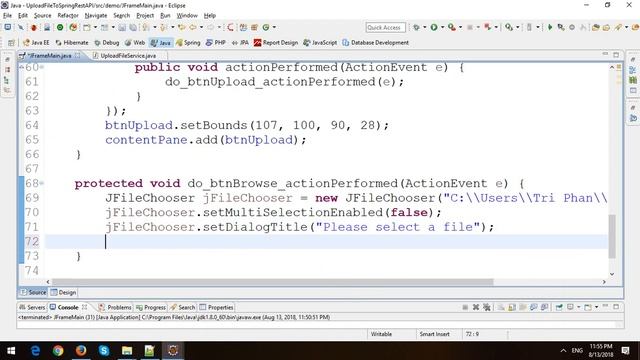The height and width of the screenshot is (360, 640).
Task: Open the Window menu
Action: click(187, 16)
